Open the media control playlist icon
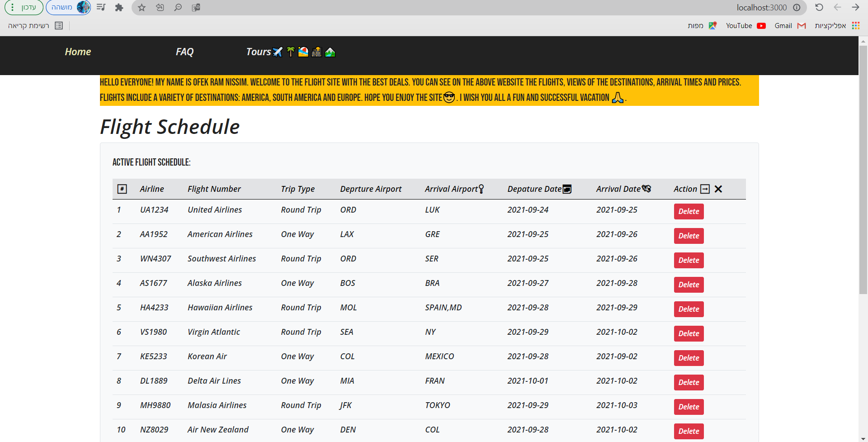Viewport: 868px width, 442px height. pyautogui.click(x=101, y=8)
